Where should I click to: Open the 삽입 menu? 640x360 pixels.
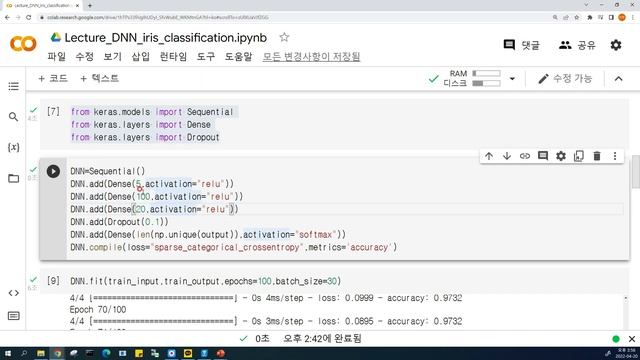pos(141,56)
